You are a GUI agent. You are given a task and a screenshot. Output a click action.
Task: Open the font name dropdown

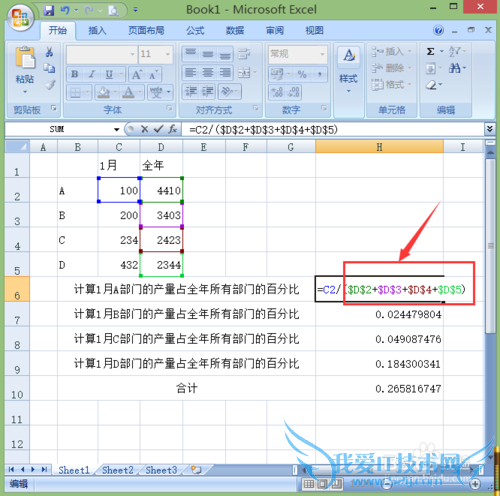(132, 54)
